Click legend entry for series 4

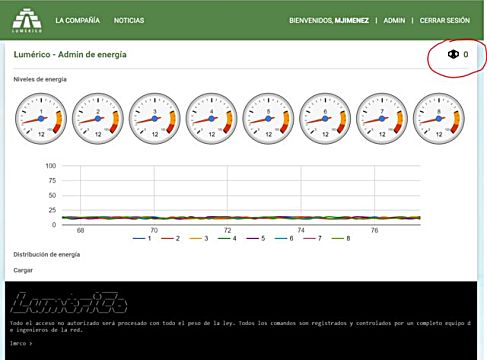[x=227, y=238]
